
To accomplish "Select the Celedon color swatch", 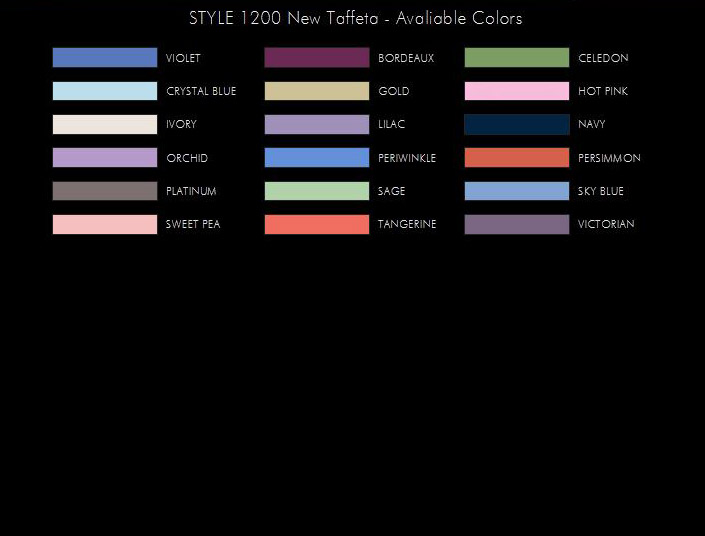I will [x=517, y=58].
